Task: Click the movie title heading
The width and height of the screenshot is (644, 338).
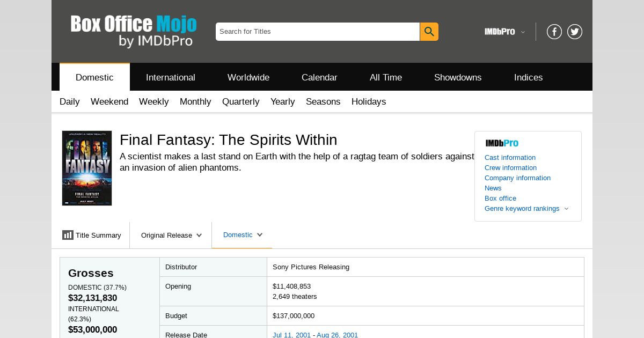Action: coord(228,139)
